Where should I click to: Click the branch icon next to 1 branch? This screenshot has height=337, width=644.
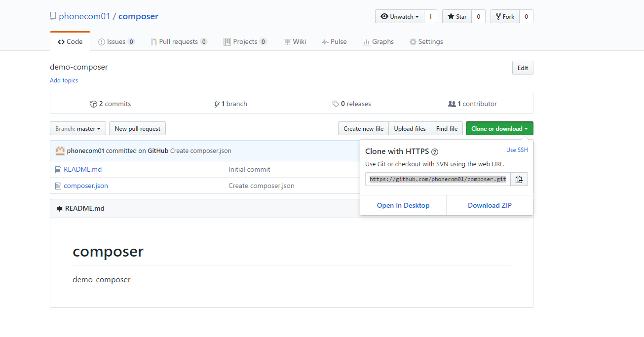click(x=217, y=104)
